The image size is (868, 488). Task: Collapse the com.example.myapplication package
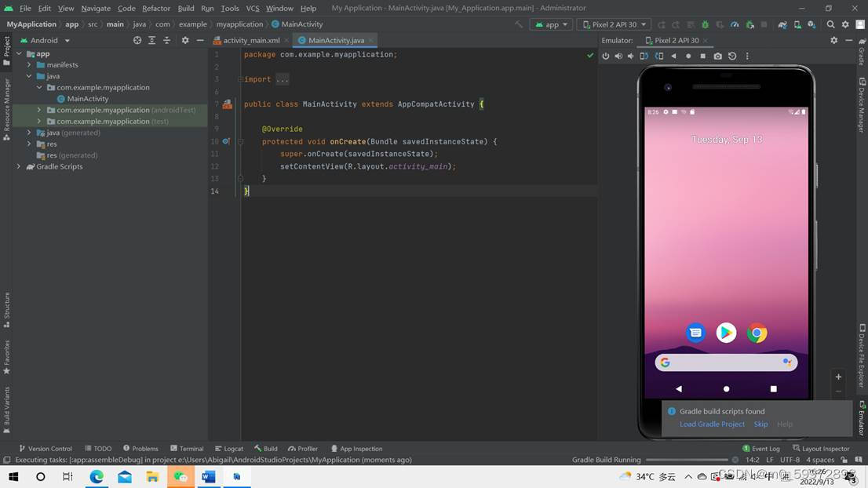tap(39, 87)
